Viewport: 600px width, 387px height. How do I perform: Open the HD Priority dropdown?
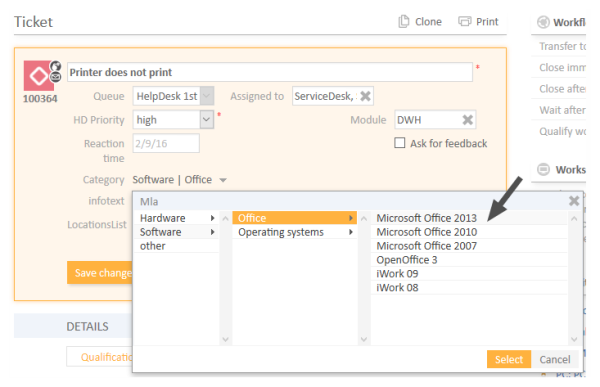click(x=207, y=119)
